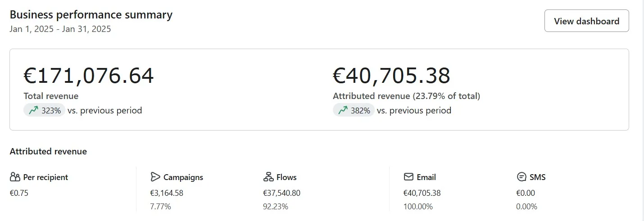Image resolution: width=644 pixels, height=221 pixels.
Task: Click the Flows hierarchy icon
Action: (x=268, y=177)
